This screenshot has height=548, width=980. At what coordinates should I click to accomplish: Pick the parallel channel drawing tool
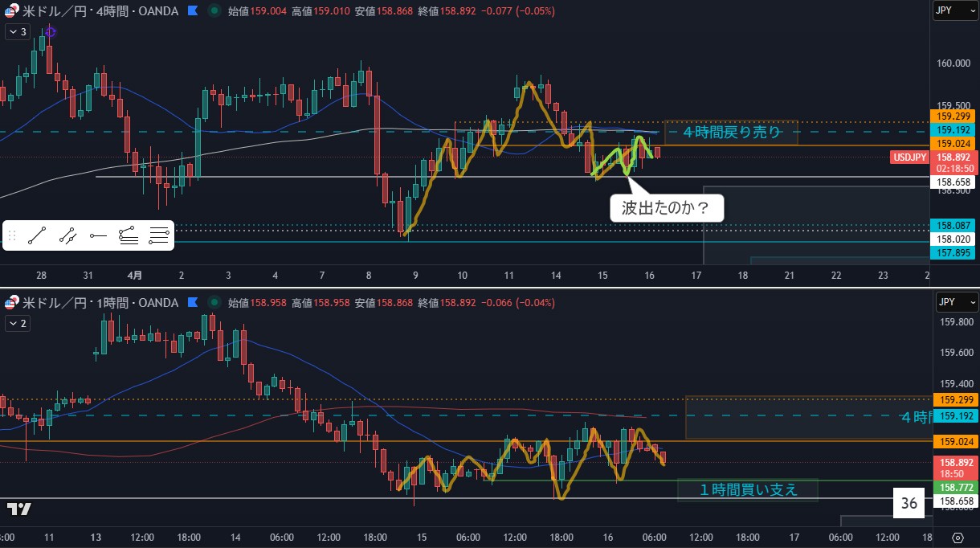click(68, 235)
